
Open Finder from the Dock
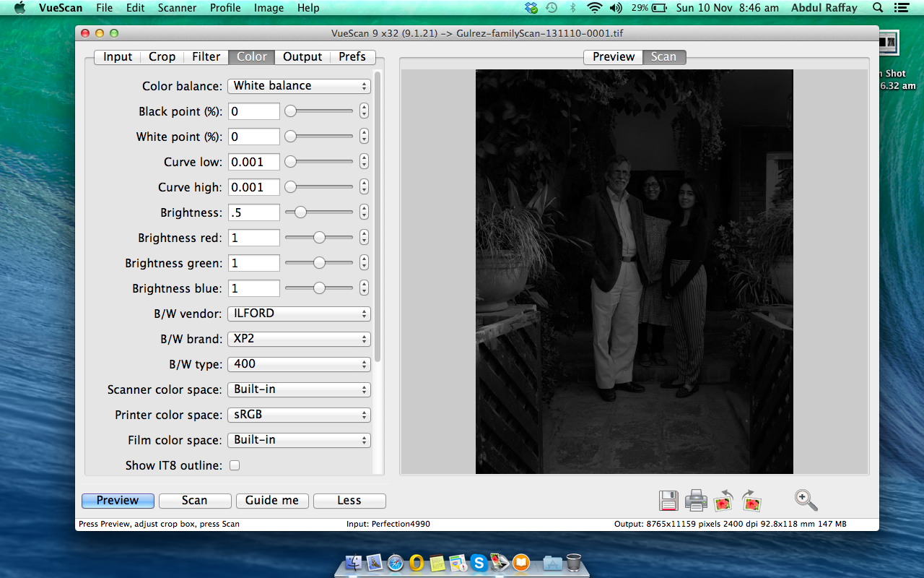(x=354, y=562)
